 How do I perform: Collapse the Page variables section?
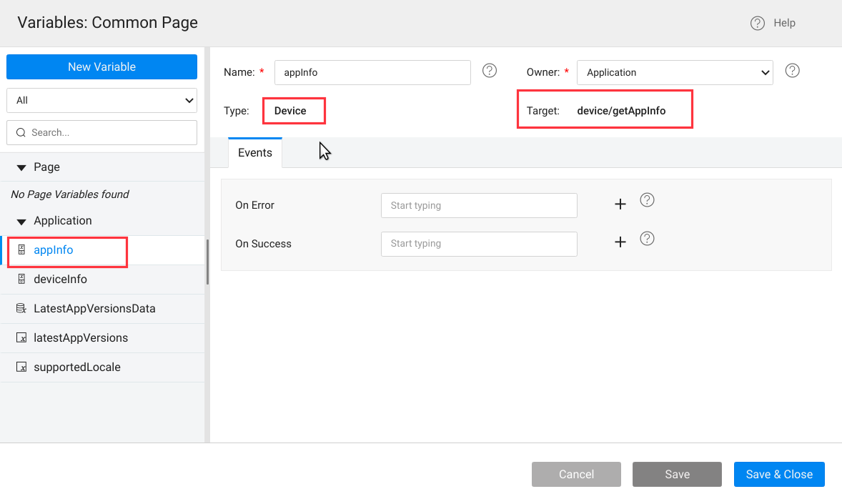(21, 167)
